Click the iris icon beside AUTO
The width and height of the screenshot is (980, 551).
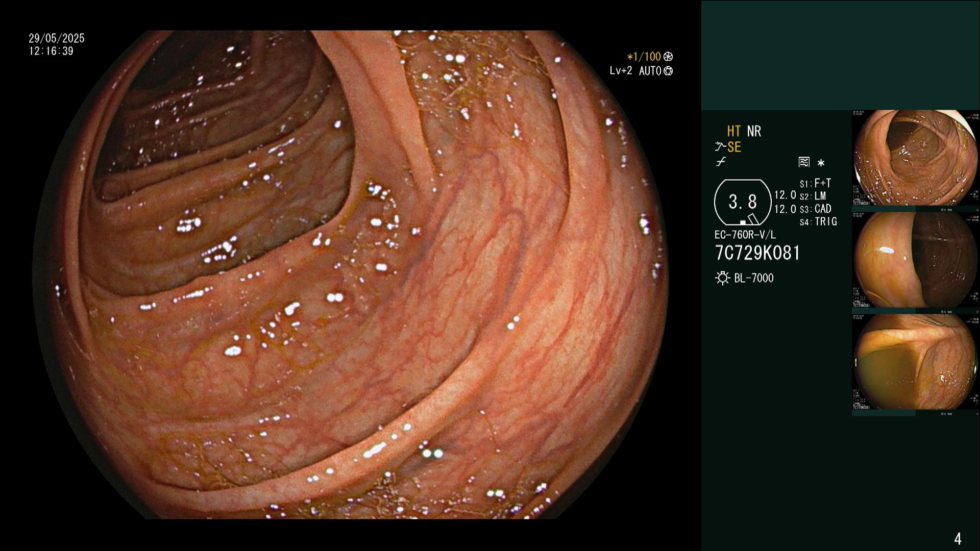pos(668,71)
